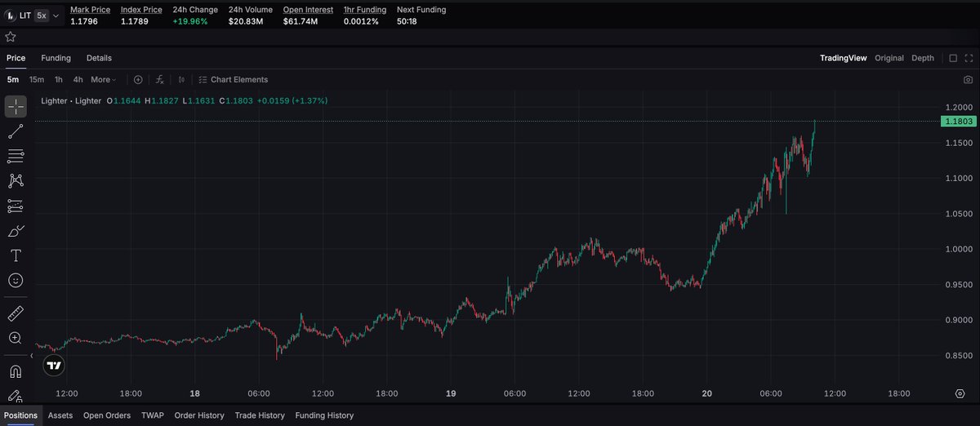
Task: Click the Mark Price label
Action: pos(90,10)
